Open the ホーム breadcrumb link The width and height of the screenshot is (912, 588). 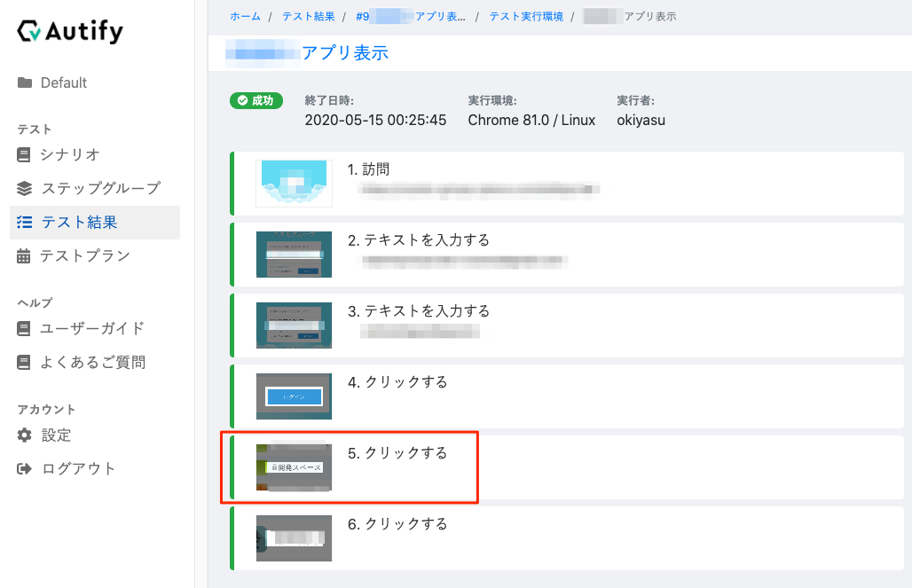click(x=245, y=16)
